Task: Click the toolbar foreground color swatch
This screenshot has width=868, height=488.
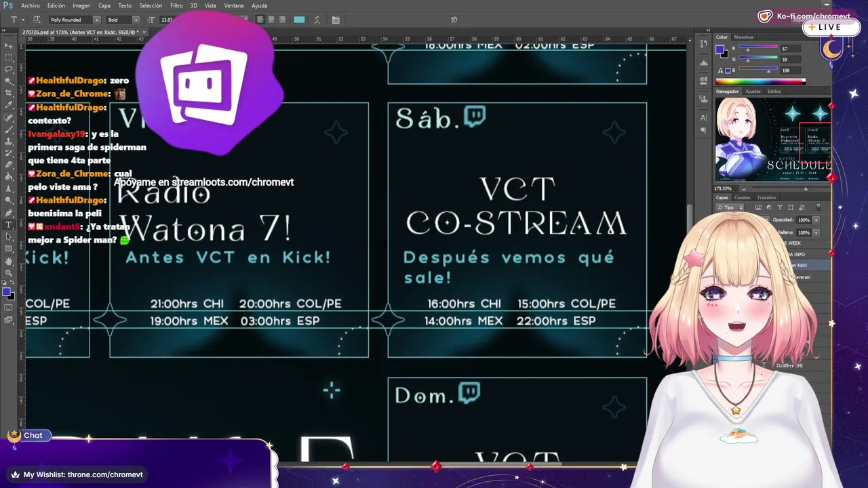Action: (7, 292)
